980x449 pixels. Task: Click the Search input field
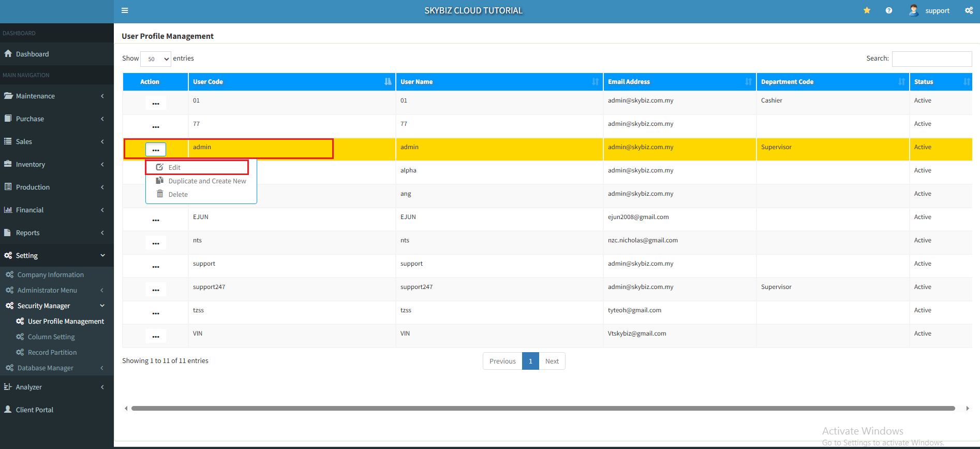click(x=931, y=59)
